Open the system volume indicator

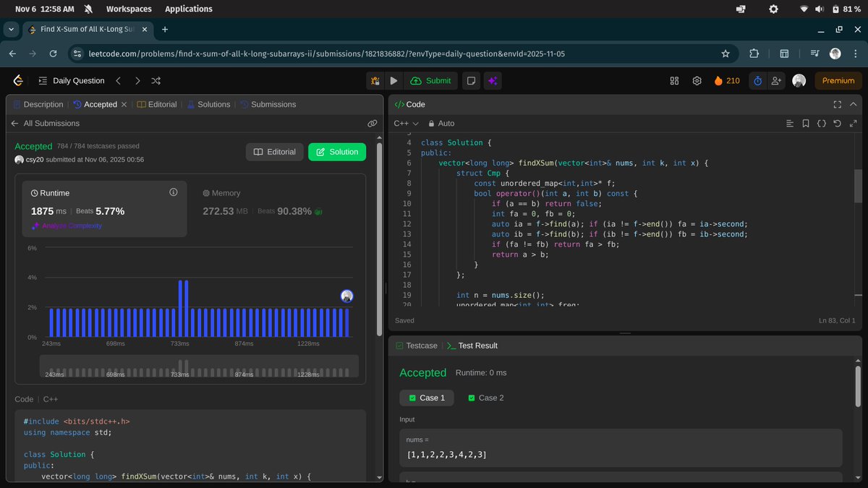pos(820,9)
